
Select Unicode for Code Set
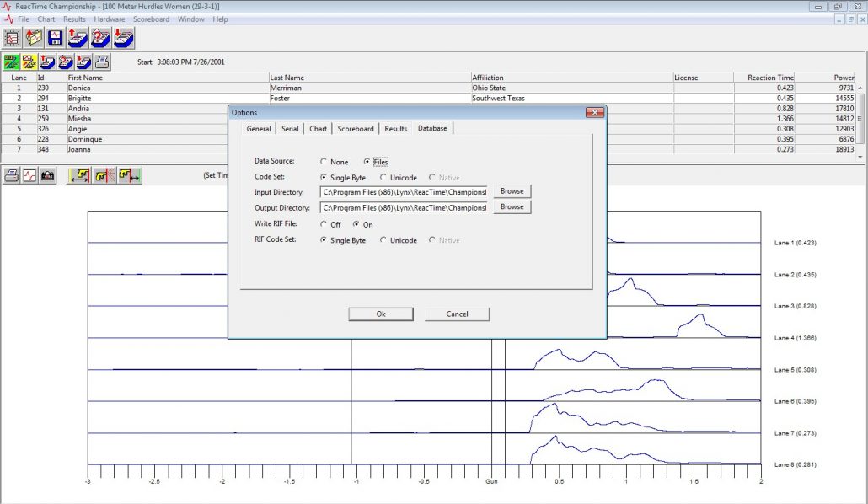(x=385, y=178)
